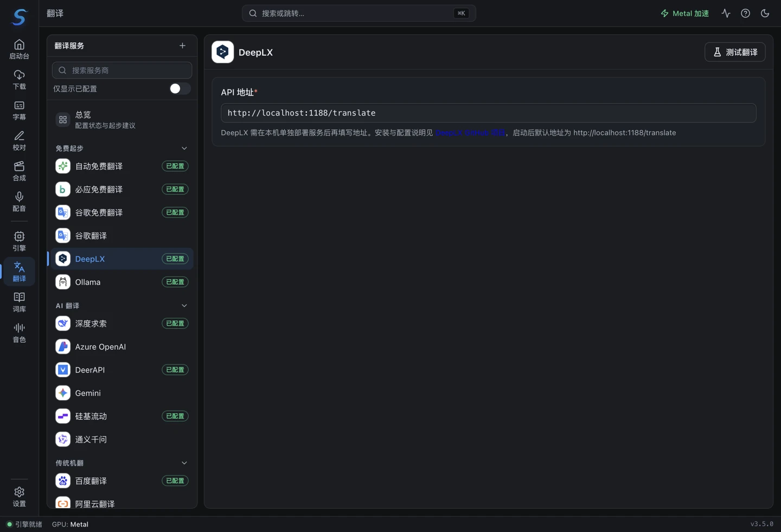Viewport: 781px width, 532px height.
Task: Select 自动免费翻译 service
Action: (122, 166)
